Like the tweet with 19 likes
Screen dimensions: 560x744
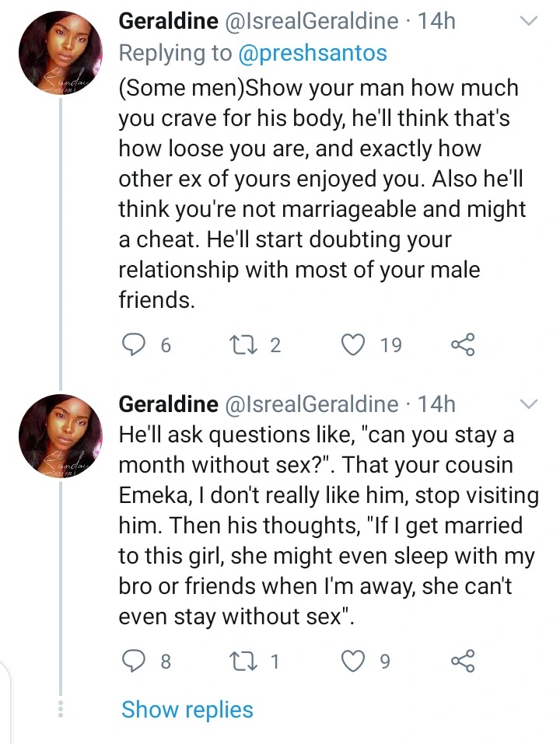tap(354, 344)
